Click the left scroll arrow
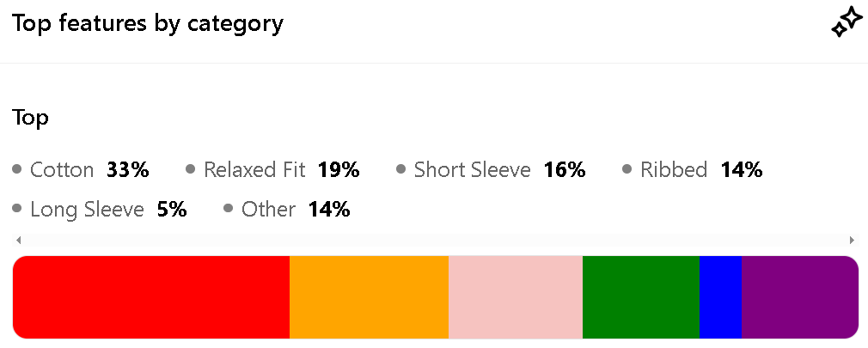 [x=19, y=240]
